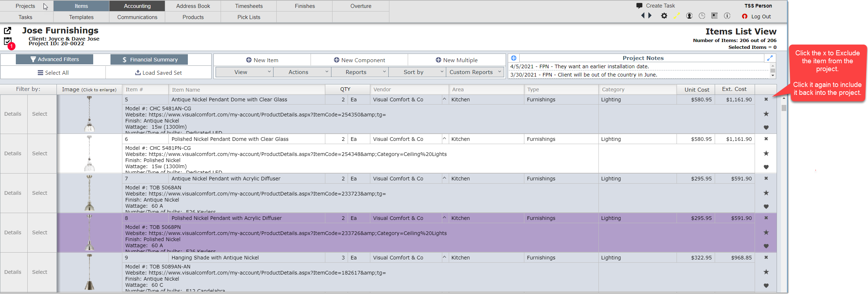This screenshot has height=295, width=868.
Task: Open task checklist icon with red badge
Action: point(9,43)
